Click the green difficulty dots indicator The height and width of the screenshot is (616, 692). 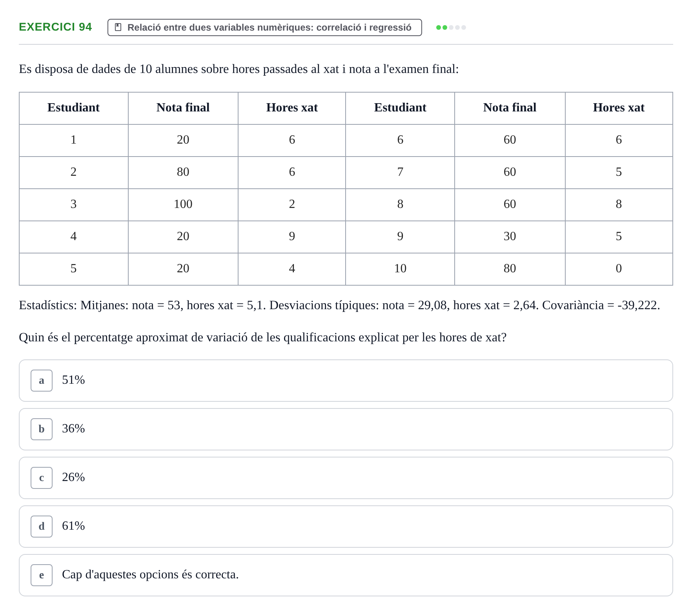(451, 27)
